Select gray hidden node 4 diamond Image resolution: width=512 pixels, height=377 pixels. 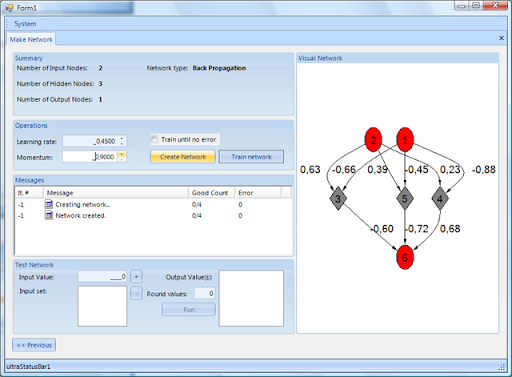440,199
